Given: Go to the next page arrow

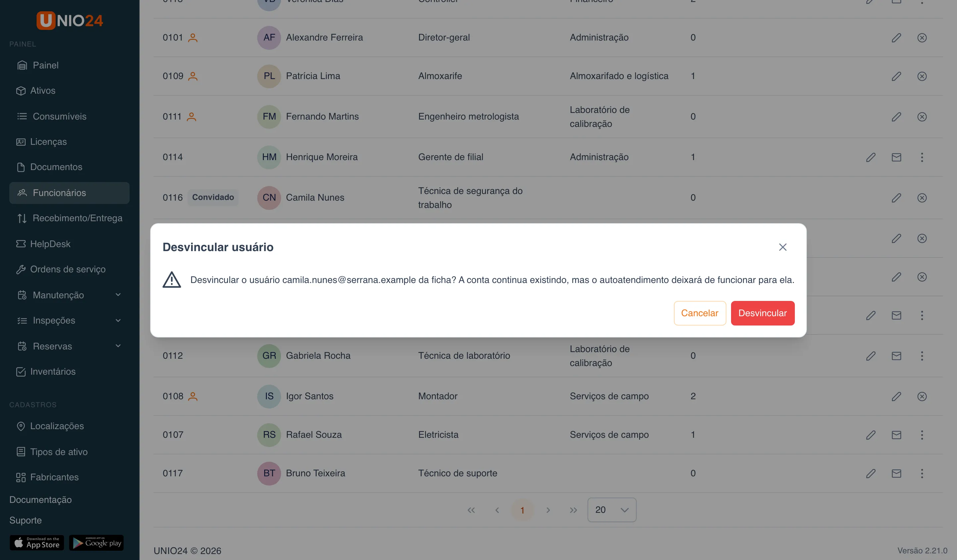Looking at the screenshot, I should (x=548, y=510).
